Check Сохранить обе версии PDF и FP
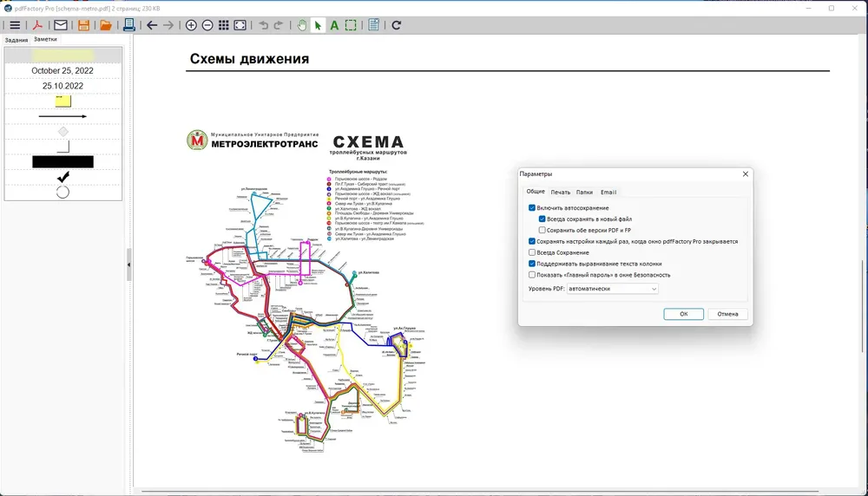Screen dimensions: 868x496 click(542, 230)
